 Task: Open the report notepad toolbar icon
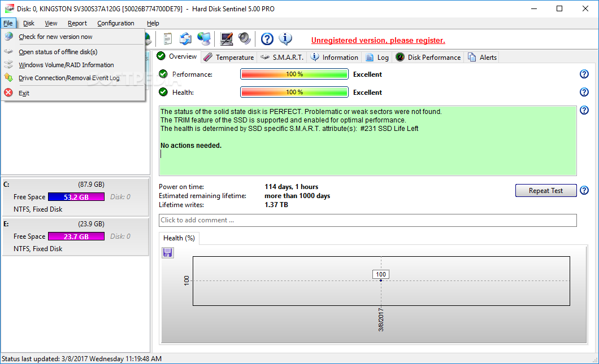pos(167,38)
